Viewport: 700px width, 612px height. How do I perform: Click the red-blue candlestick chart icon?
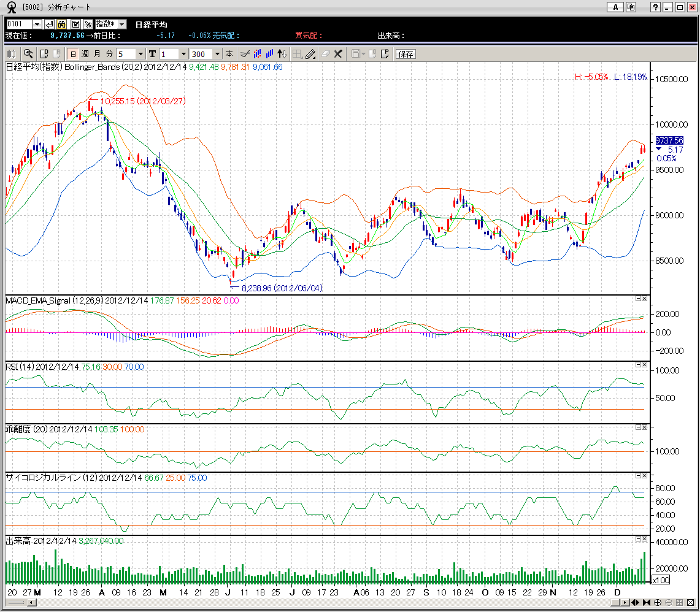click(258, 54)
